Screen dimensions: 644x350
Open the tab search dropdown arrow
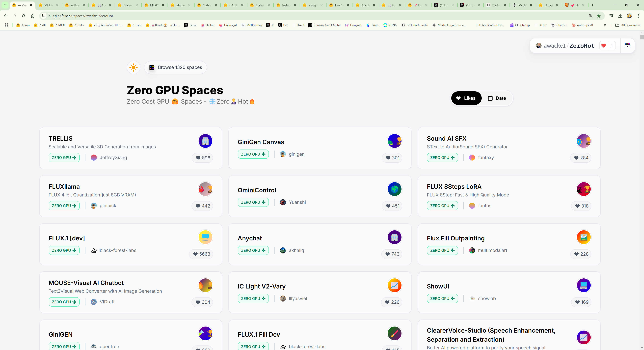coord(5,5)
